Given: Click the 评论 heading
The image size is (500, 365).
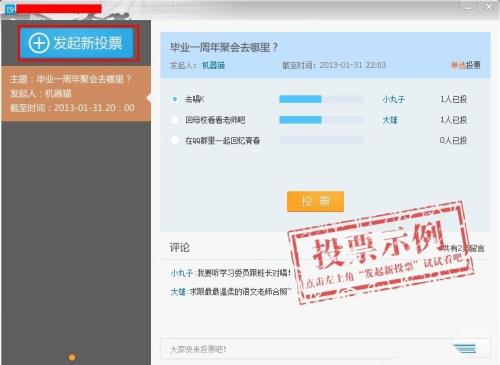Looking at the screenshot, I should (179, 248).
